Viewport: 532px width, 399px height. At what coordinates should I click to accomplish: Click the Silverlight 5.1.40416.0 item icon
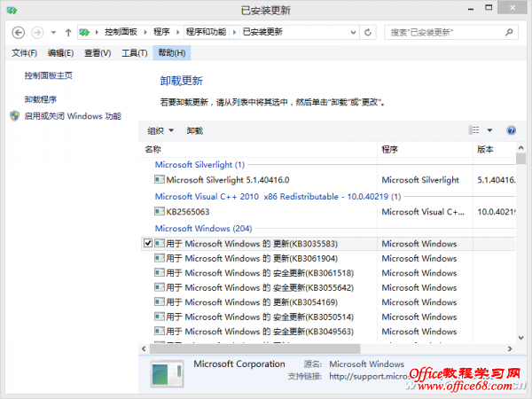[x=160, y=179]
